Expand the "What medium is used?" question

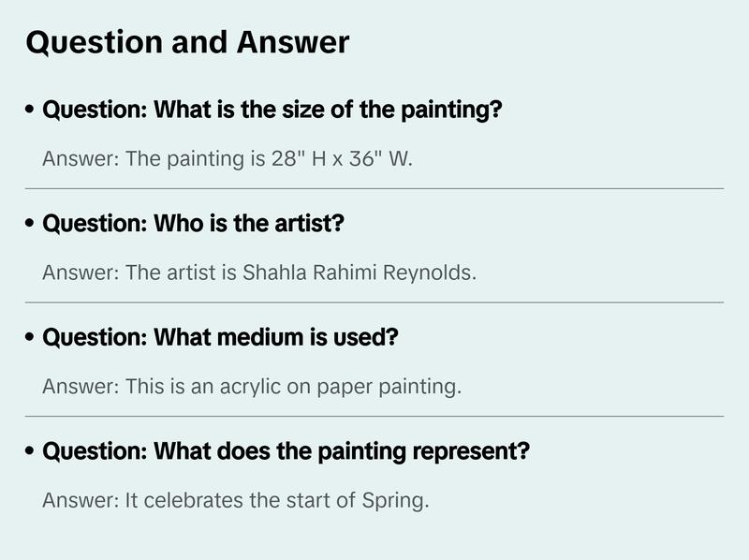tap(220, 337)
